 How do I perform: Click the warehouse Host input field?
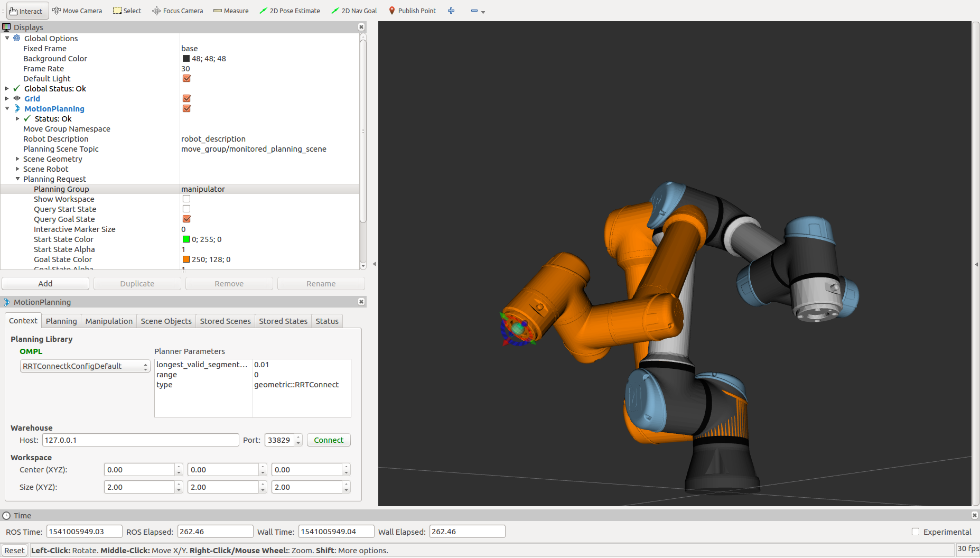(x=141, y=440)
